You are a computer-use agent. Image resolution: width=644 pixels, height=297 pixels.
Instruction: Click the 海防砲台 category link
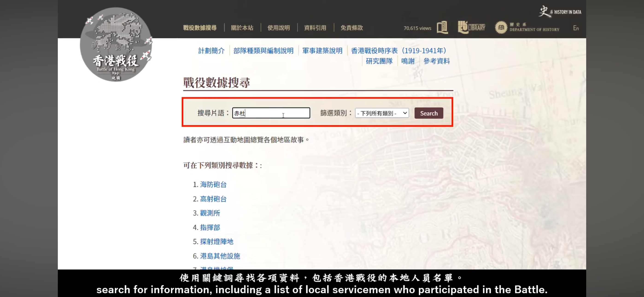pyautogui.click(x=213, y=184)
